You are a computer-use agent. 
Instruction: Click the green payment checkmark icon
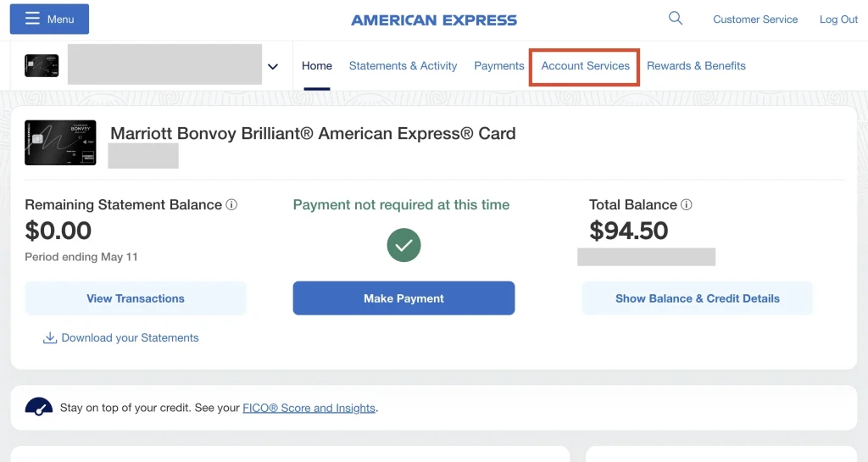pyautogui.click(x=403, y=245)
